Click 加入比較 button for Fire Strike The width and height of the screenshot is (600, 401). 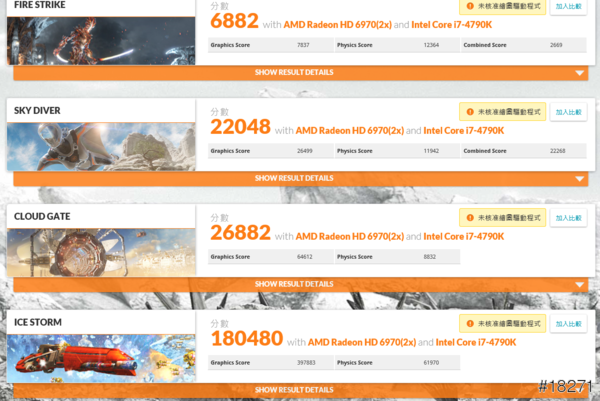pyautogui.click(x=568, y=7)
